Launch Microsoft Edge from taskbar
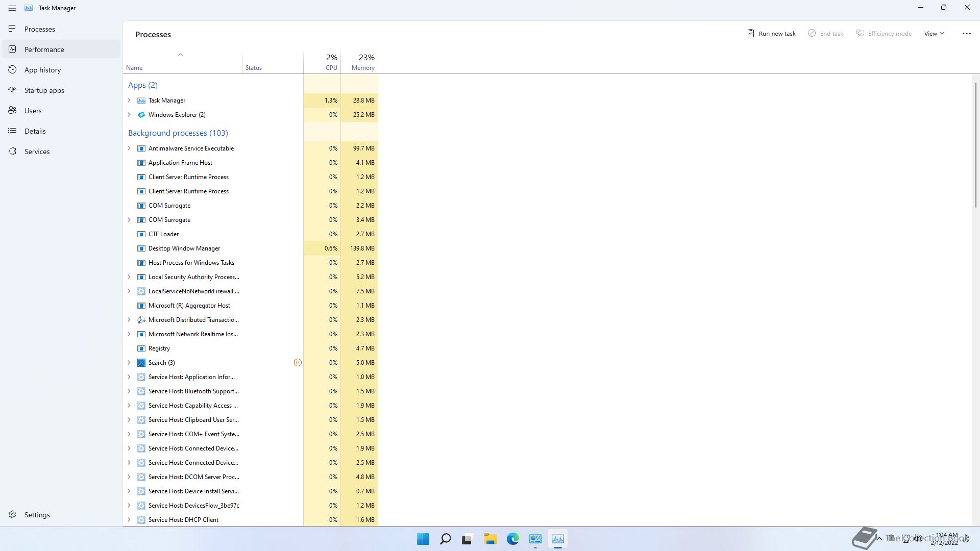This screenshot has height=551, width=980. click(512, 539)
